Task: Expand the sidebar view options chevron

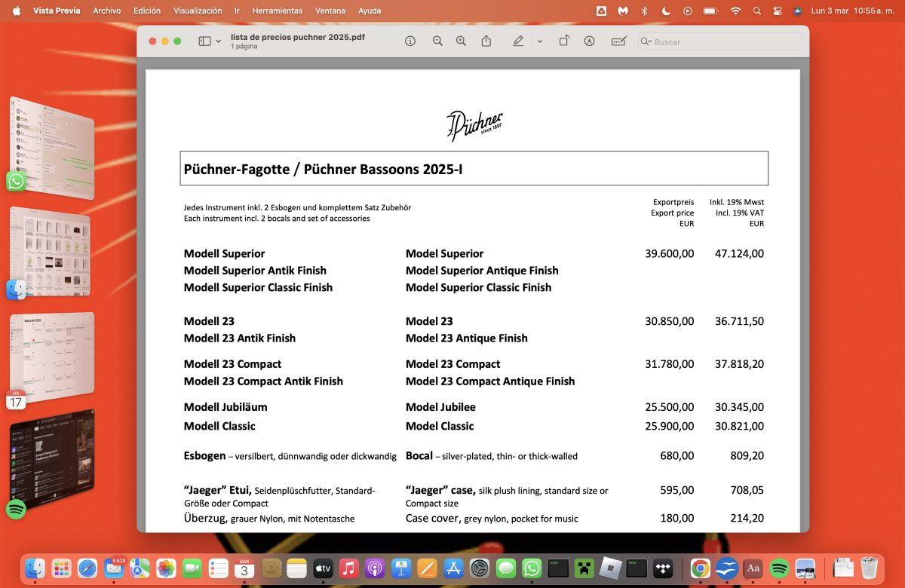Action: (219, 41)
